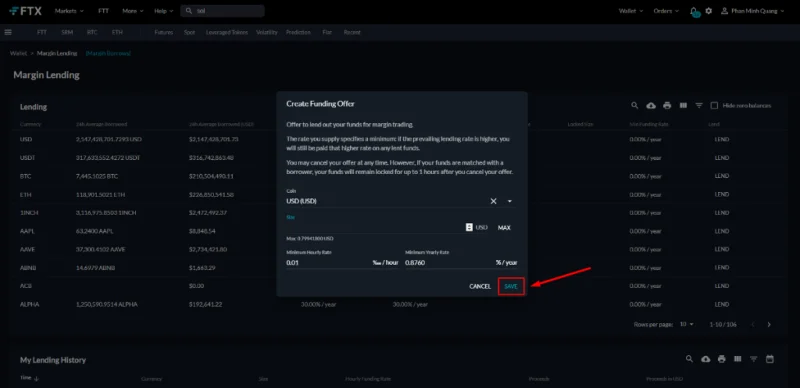Open the calendar date picker in My Lending History

pyautogui.click(x=770, y=359)
